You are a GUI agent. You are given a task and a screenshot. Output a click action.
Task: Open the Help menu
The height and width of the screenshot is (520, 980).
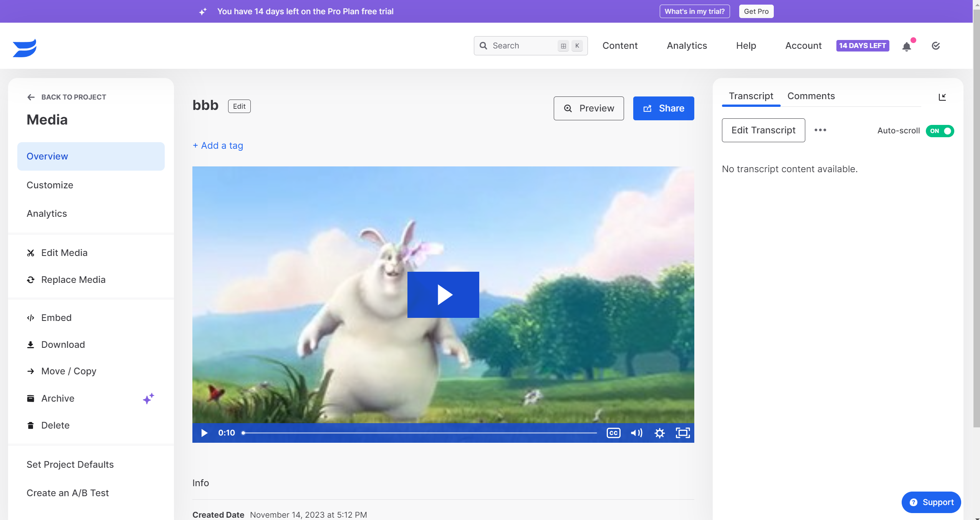click(x=746, y=46)
